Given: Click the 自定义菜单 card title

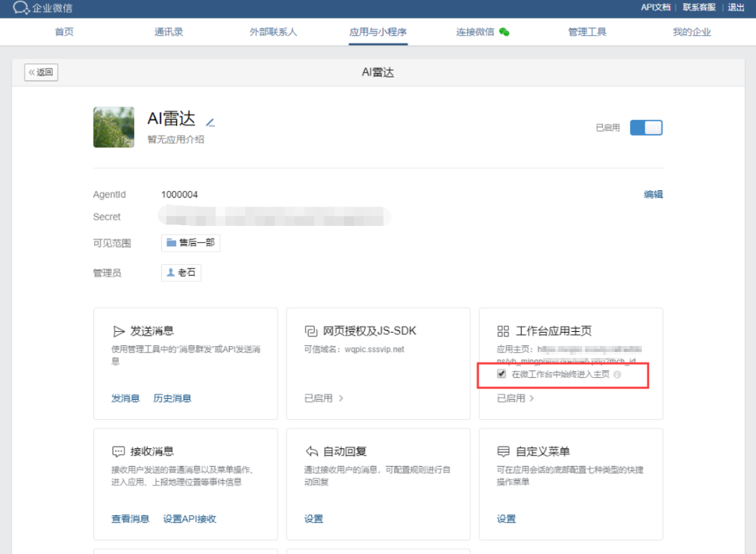Looking at the screenshot, I should (x=543, y=451).
